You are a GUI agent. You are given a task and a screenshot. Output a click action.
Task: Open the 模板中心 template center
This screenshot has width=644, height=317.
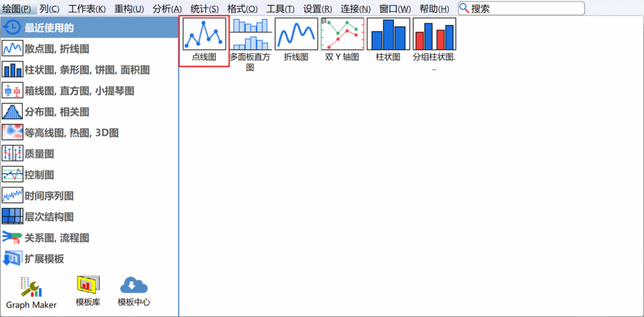coord(134,292)
